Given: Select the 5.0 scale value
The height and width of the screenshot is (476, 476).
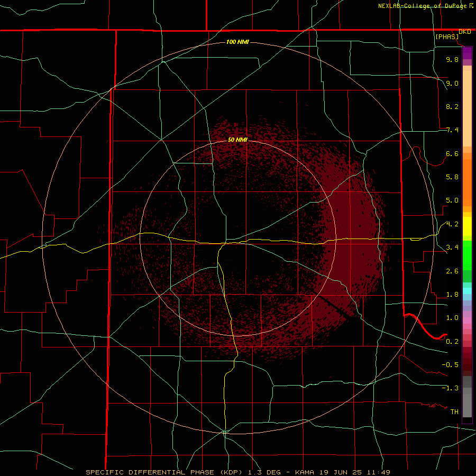Looking at the screenshot, I should click(452, 200).
